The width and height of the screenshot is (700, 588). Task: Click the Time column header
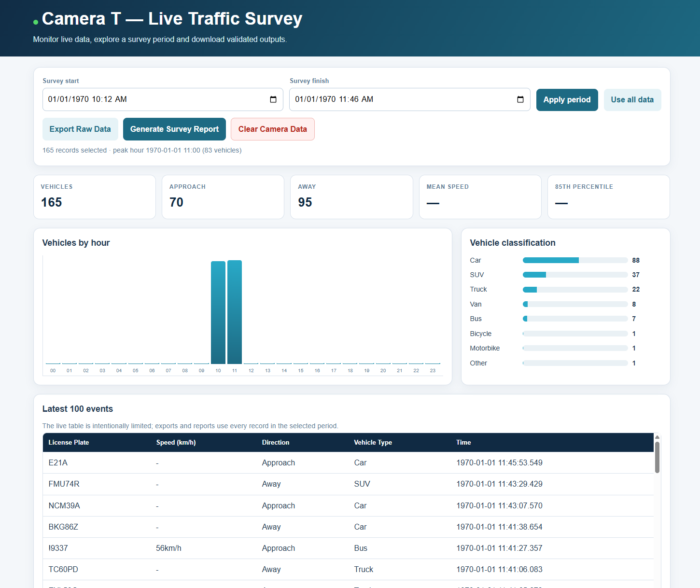pos(463,443)
